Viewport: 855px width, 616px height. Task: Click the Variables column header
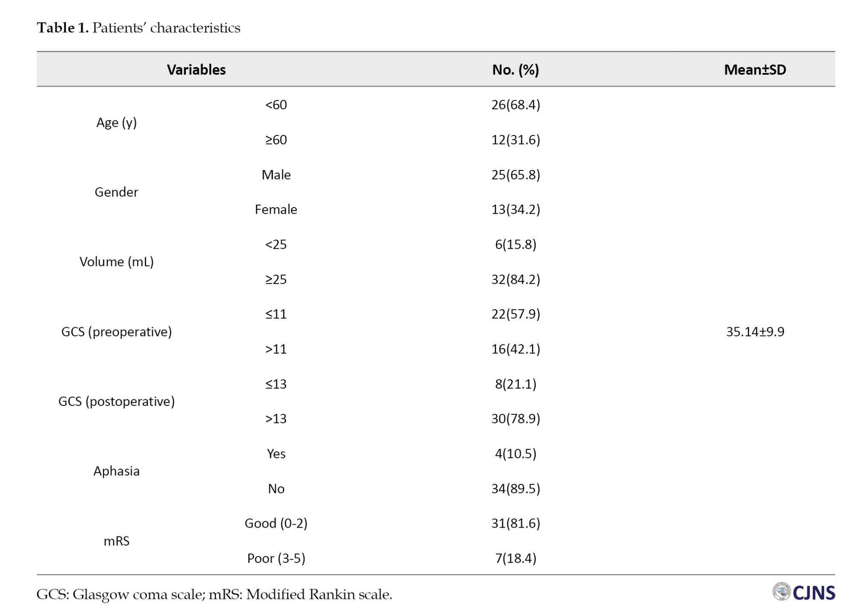pyautogui.click(x=196, y=70)
